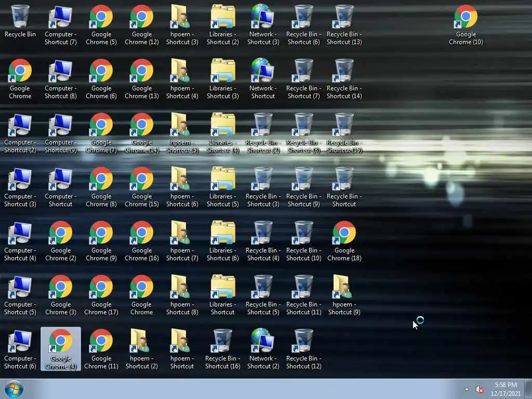
Task: Select the Google Chrome (10) shortcut
Action: pos(466,25)
